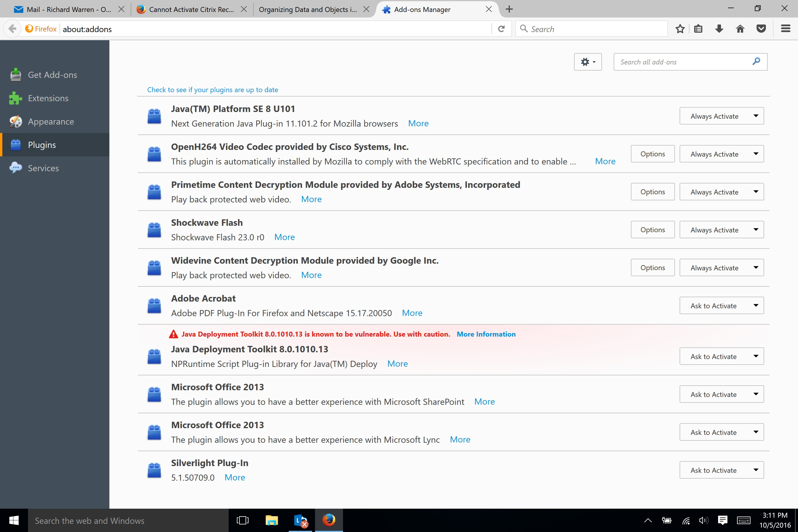Click the back navigation arrow

13,29
